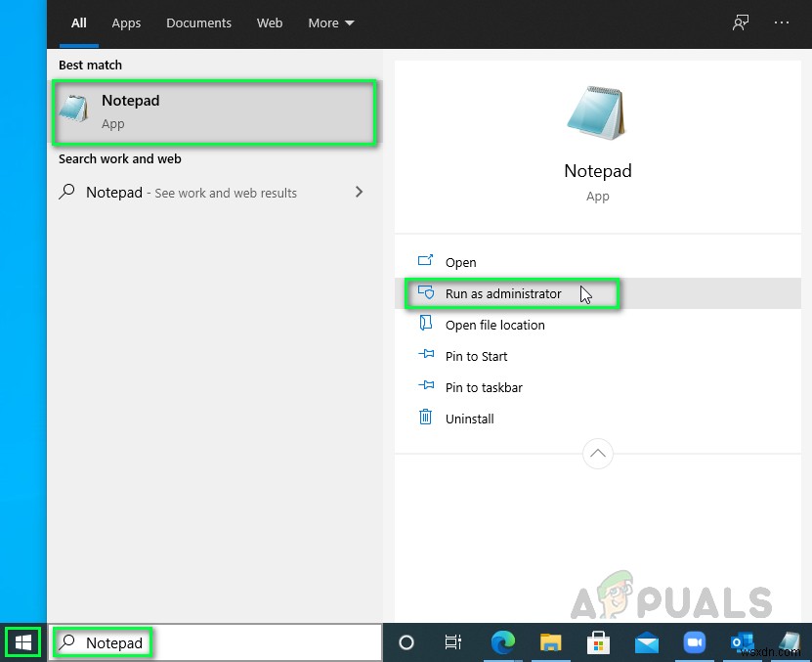Expand the More search filter dropdown
Screen dimensions: 812x662
pyautogui.click(x=330, y=22)
